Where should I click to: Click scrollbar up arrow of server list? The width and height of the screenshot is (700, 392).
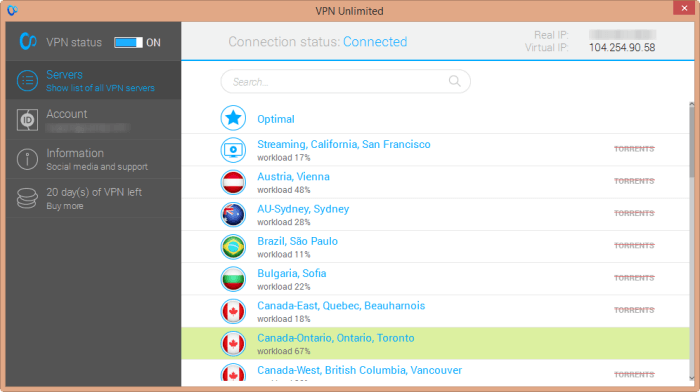click(x=692, y=104)
